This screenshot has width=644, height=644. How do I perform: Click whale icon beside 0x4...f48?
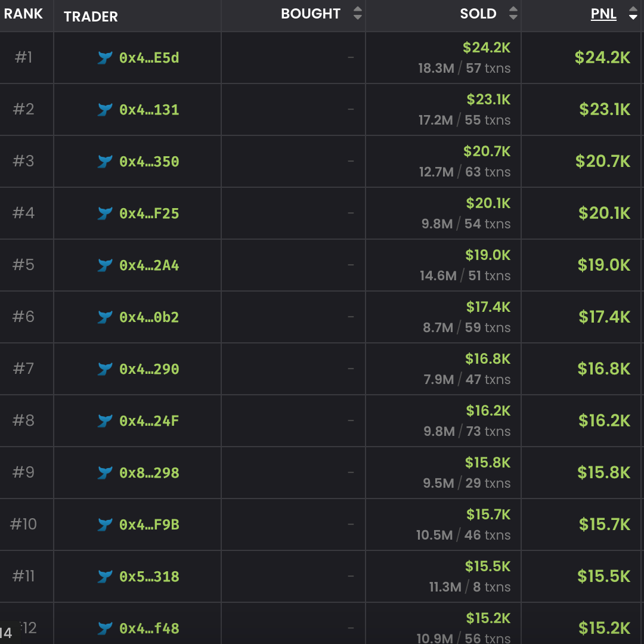(105, 628)
